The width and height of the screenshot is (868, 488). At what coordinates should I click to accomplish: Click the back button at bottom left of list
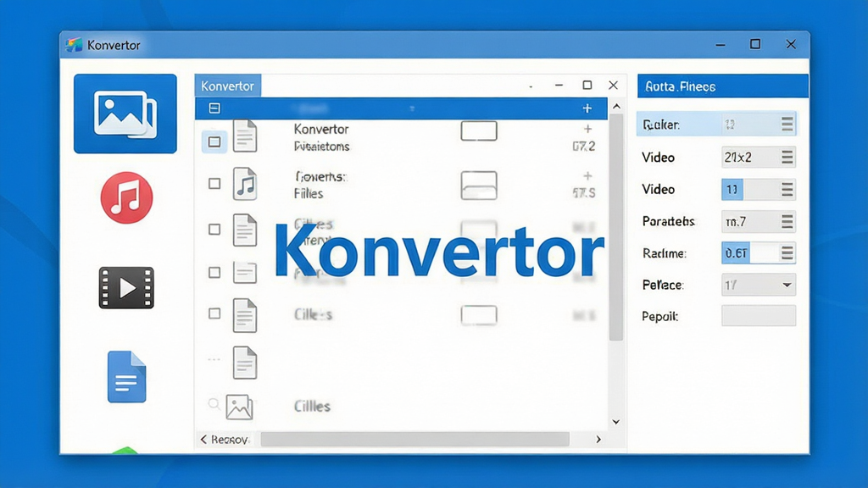224,440
